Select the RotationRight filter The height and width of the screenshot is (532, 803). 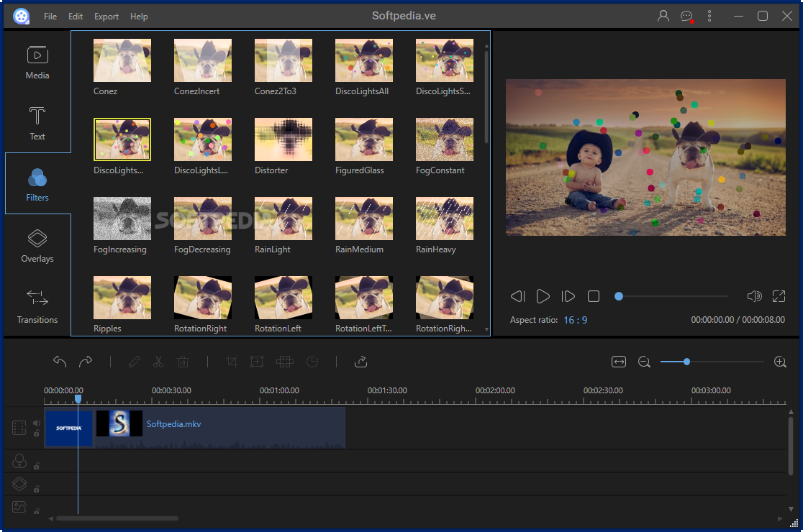tap(203, 298)
